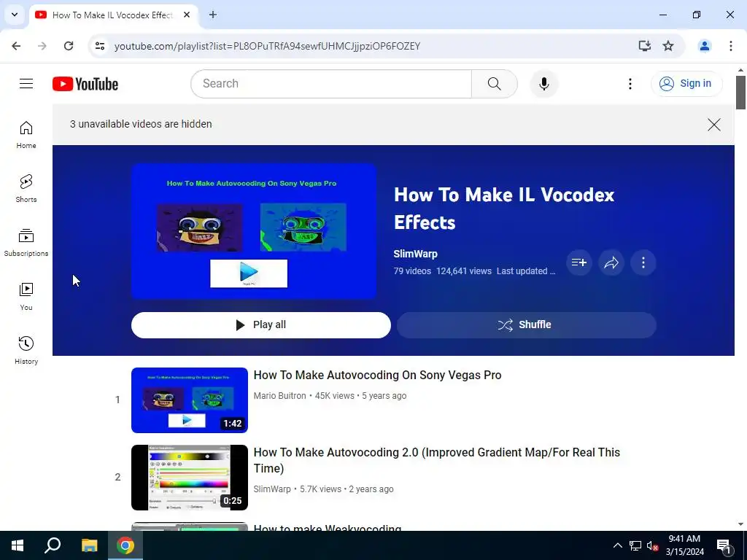The height and width of the screenshot is (560, 747).
Task: Save playlist to library icon
Action: pyautogui.click(x=578, y=262)
